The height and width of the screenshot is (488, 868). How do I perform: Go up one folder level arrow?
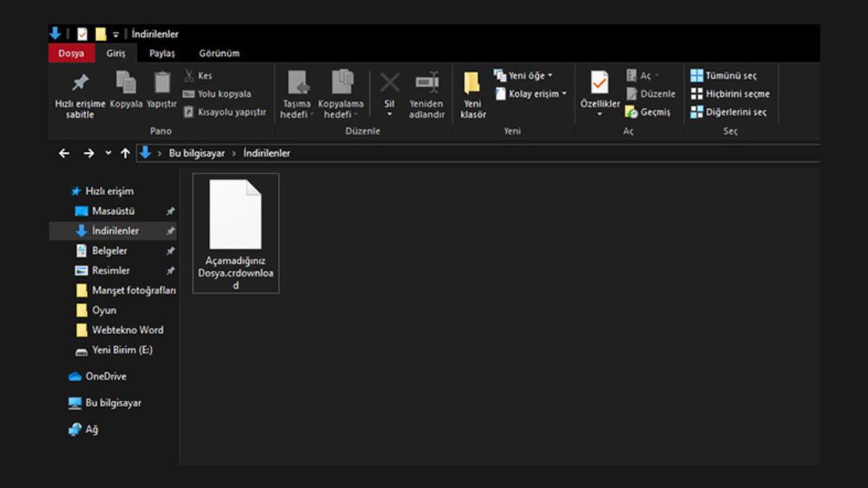point(125,153)
